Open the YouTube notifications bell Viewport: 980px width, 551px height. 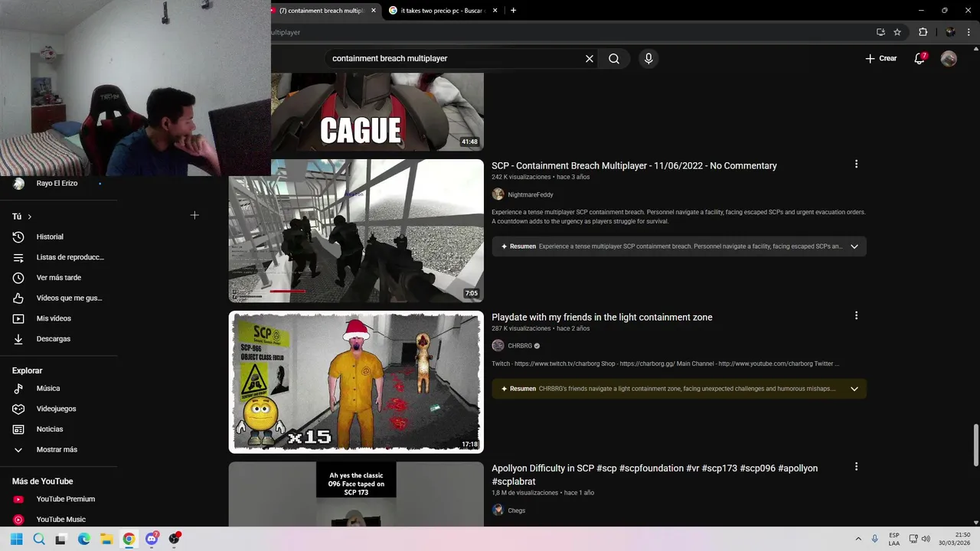click(x=920, y=58)
